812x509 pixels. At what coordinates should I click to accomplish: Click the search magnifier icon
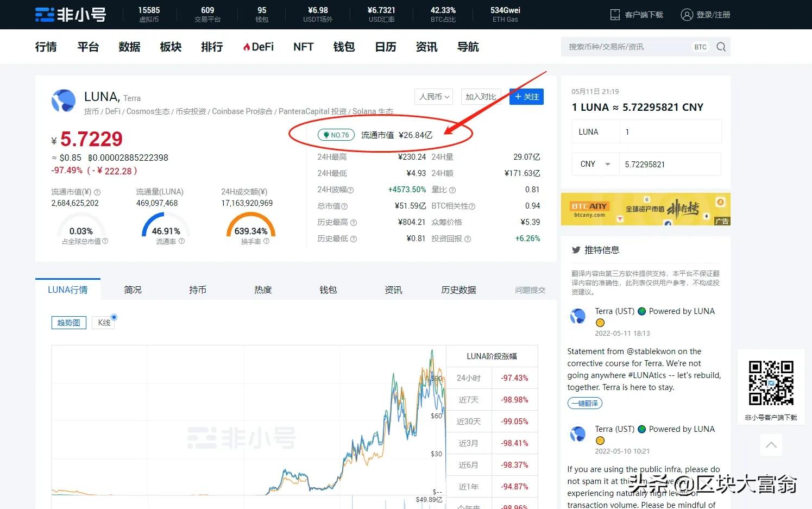click(721, 47)
